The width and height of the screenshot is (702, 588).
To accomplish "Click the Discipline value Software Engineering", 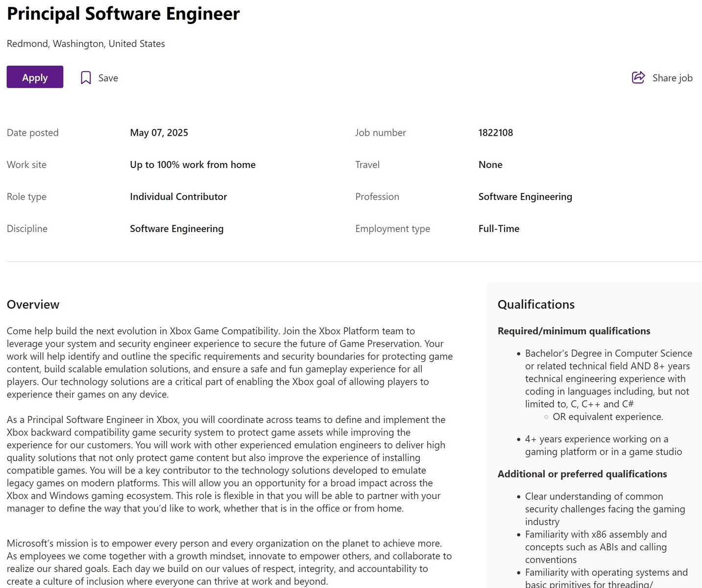I will tap(177, 228).
